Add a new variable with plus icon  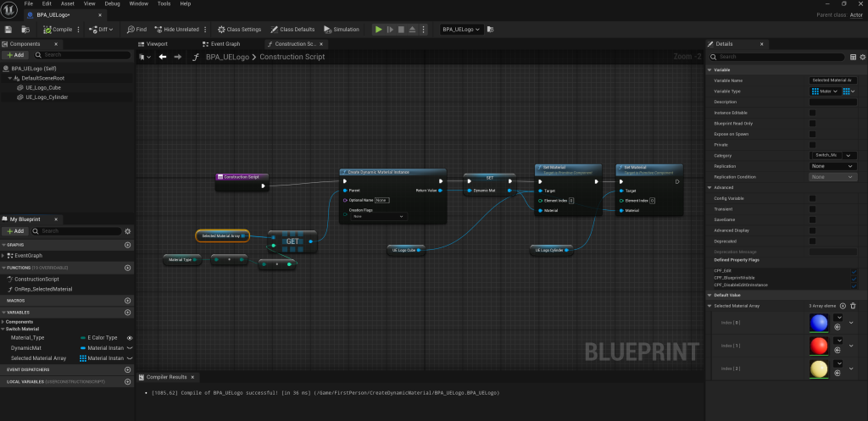point(127,312)
